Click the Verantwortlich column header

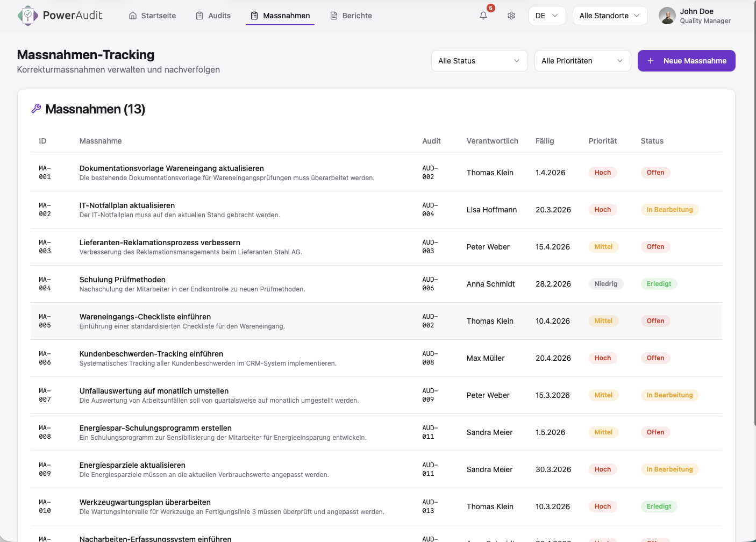coord(493,141)
